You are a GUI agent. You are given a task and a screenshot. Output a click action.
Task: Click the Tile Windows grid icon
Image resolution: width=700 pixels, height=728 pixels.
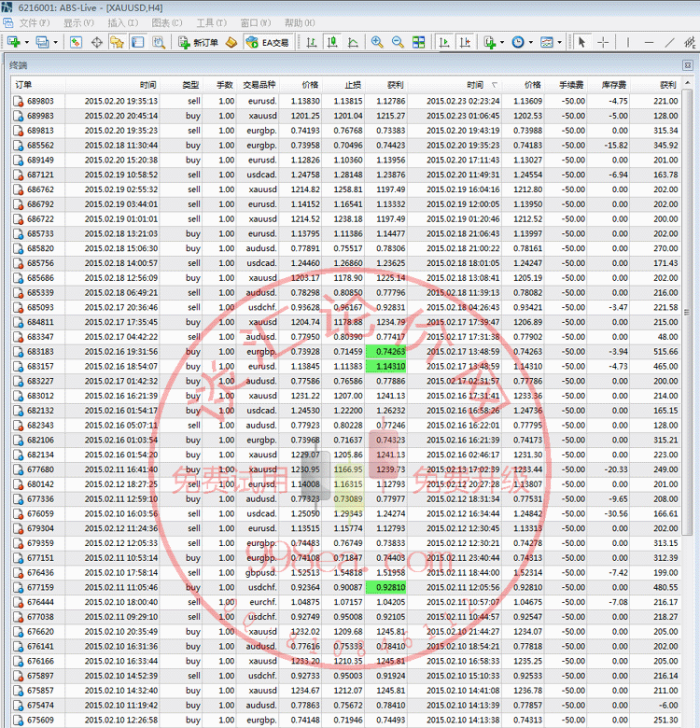[418, 42]
